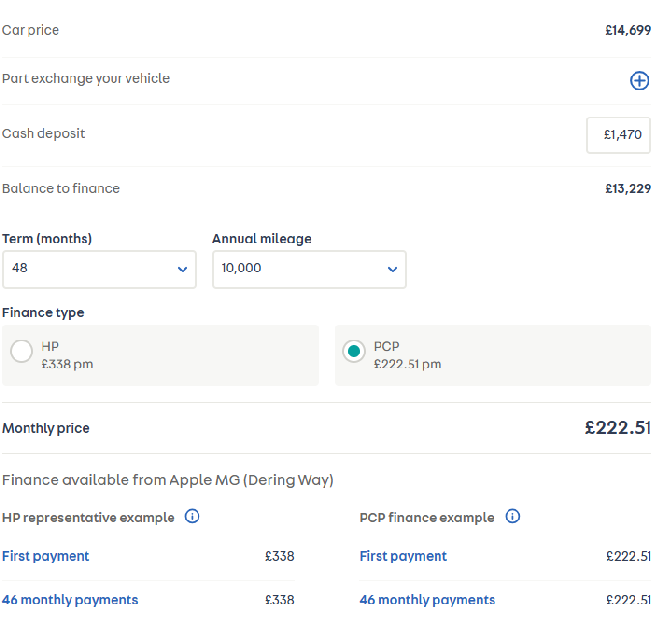The height and width of the screenshot is (618, 664).
Task: Expand the Annual mileage dropdown showing 10,000
Action: [308, 269]
